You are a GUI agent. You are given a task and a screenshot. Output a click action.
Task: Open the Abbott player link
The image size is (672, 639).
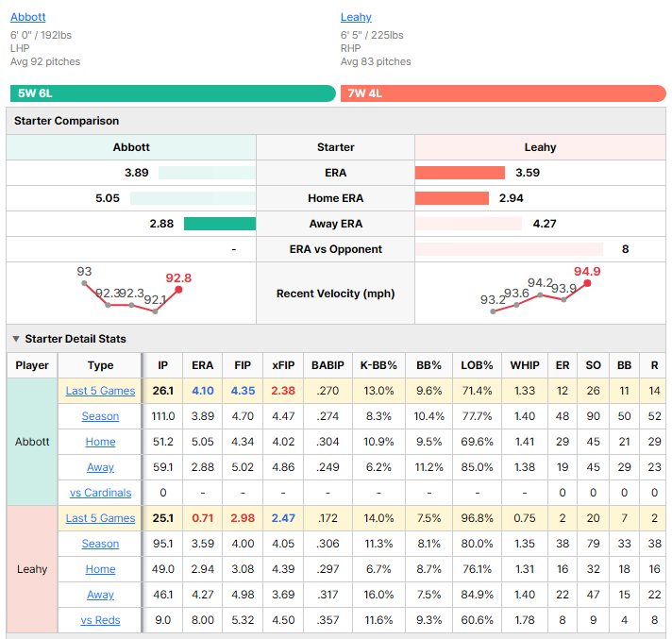(x=28, y=17)
